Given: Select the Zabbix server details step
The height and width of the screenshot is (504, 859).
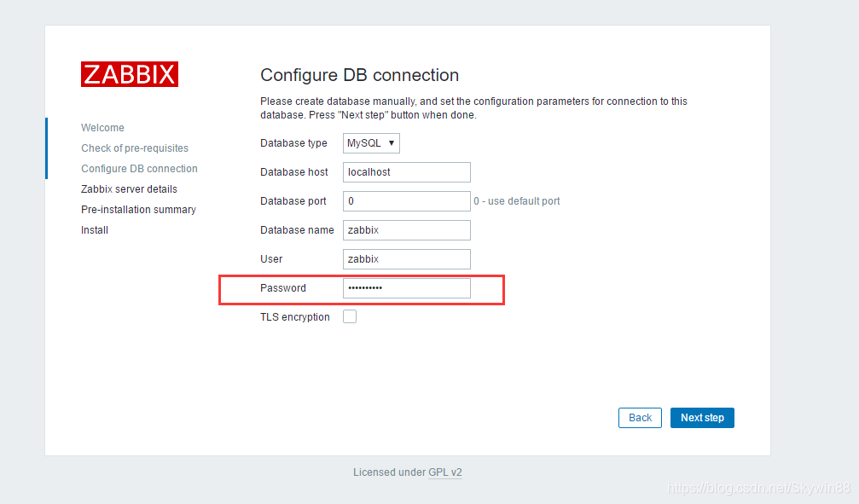Looking at the screenshot, I should 130,189.
